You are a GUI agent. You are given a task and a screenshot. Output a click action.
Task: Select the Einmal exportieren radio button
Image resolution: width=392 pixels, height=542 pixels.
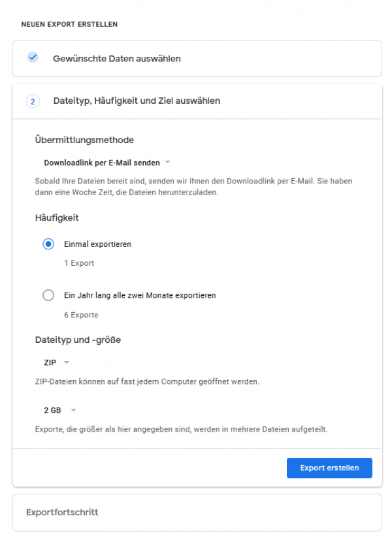point(48,244)
